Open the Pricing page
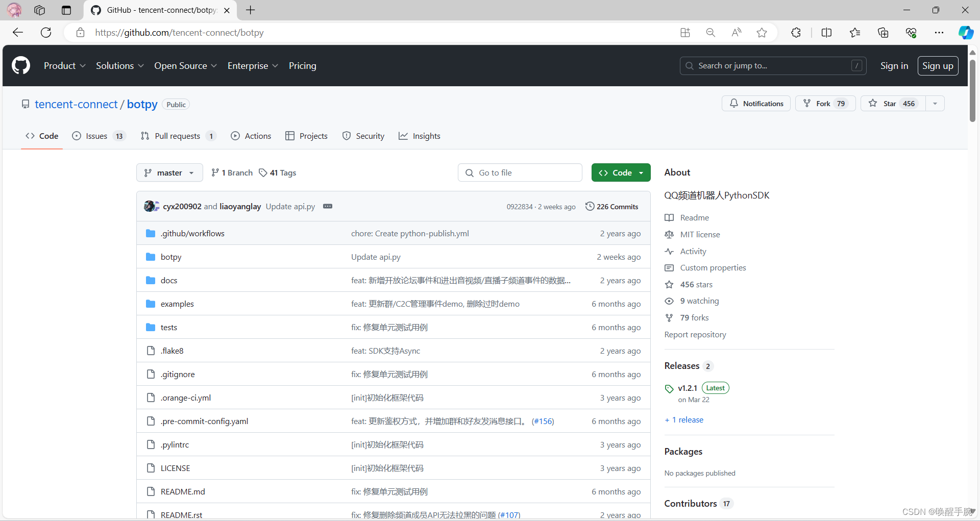980x521 pixels. pos(302,66)
